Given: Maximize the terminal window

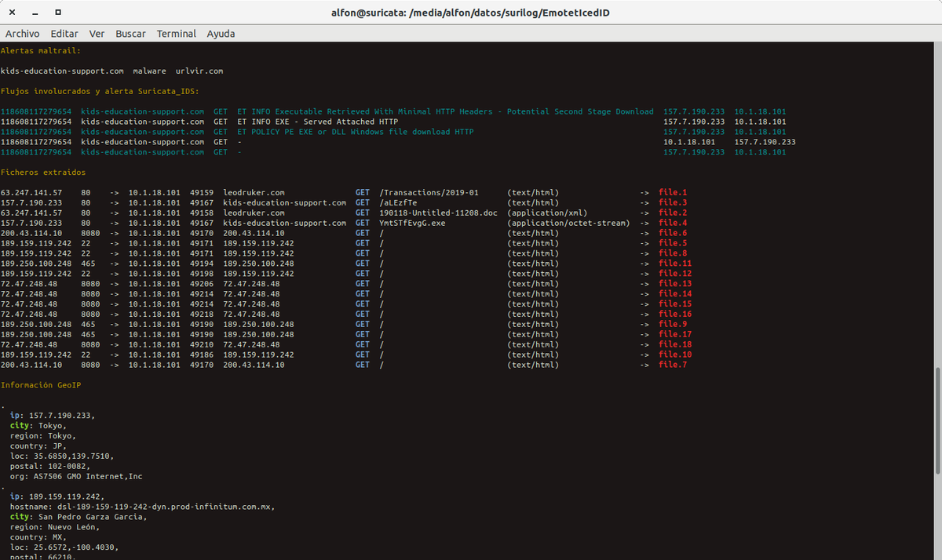Looking at the screenshot, I should tap(59, 13).
